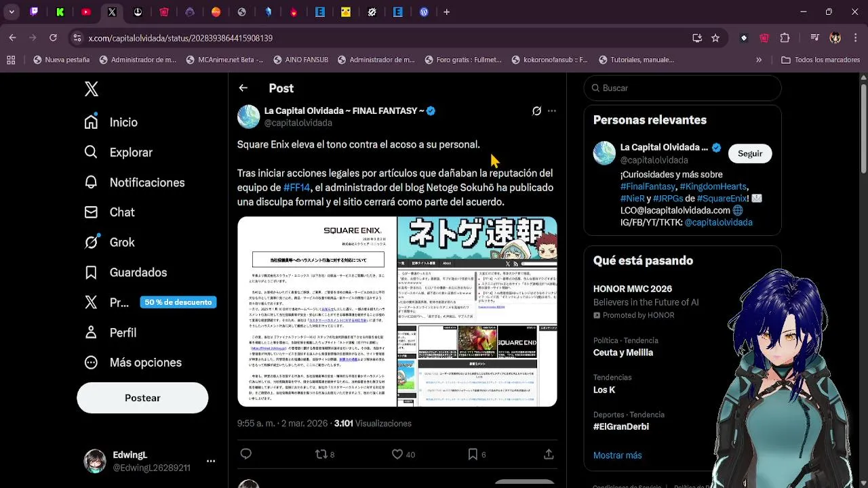Viewport: 868px width, 488px height.
Task: Open Nueva pestaña bookmark
Action: (x=61, y=60)
